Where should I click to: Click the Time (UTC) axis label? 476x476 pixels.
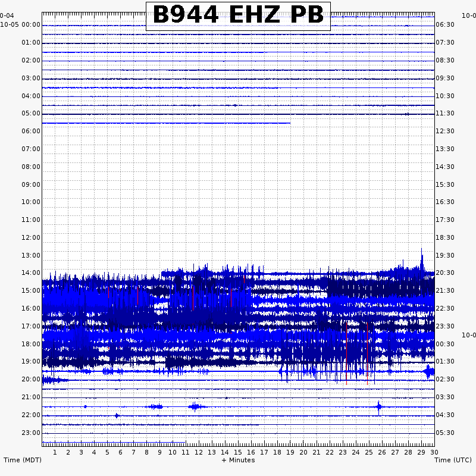click(453, 460)
